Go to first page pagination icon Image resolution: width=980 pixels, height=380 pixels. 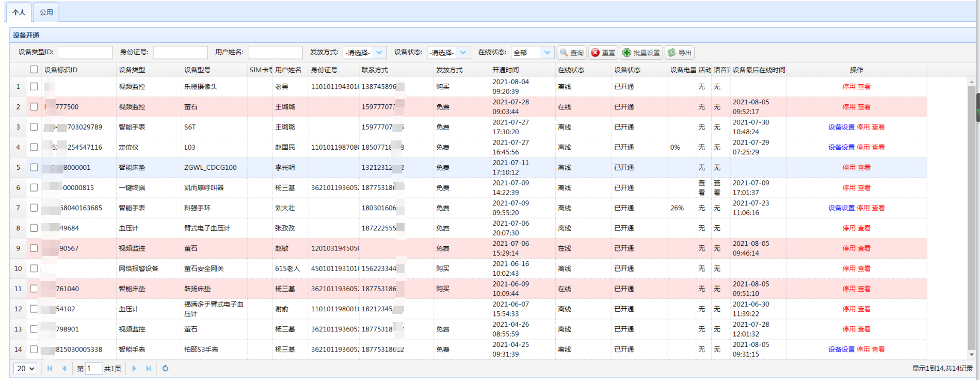click(50, 369)
